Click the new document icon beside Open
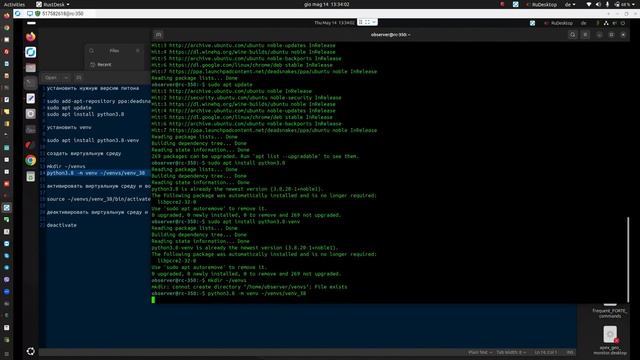The height and width of the screenshot is (360, 640). click(x=79, y=77)
